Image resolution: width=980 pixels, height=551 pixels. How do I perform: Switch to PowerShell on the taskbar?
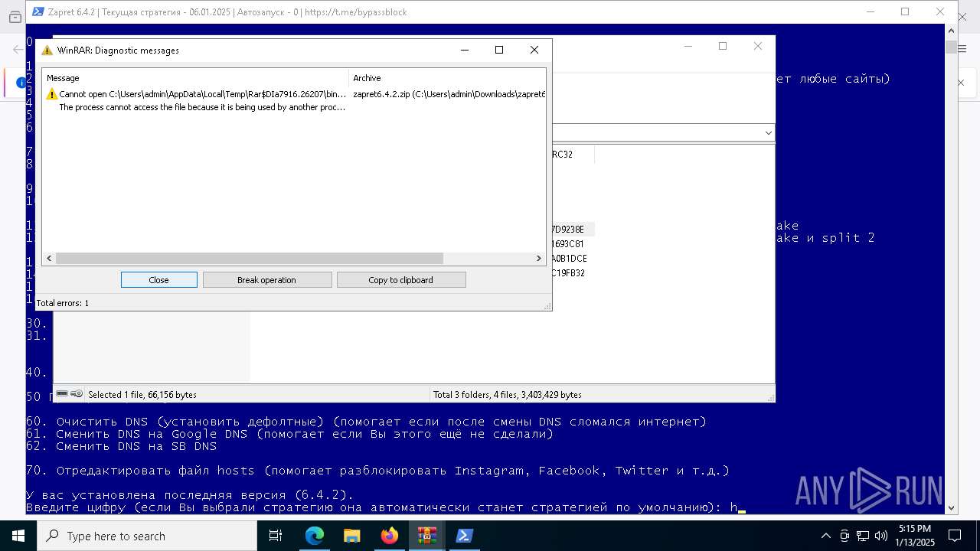tap(465, 536)
